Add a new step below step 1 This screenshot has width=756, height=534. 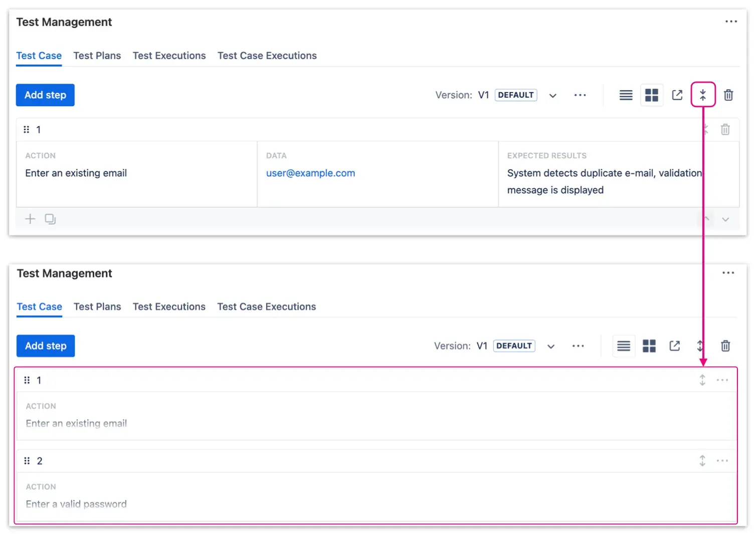click(x=30, y=219)
